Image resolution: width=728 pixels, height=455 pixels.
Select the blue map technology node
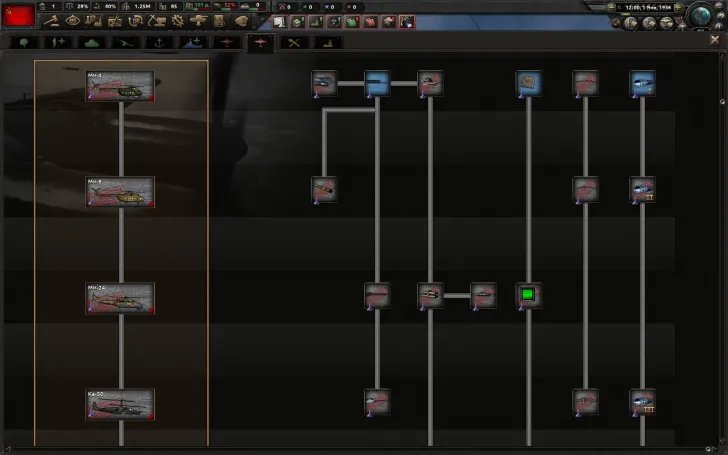[528, 84]
